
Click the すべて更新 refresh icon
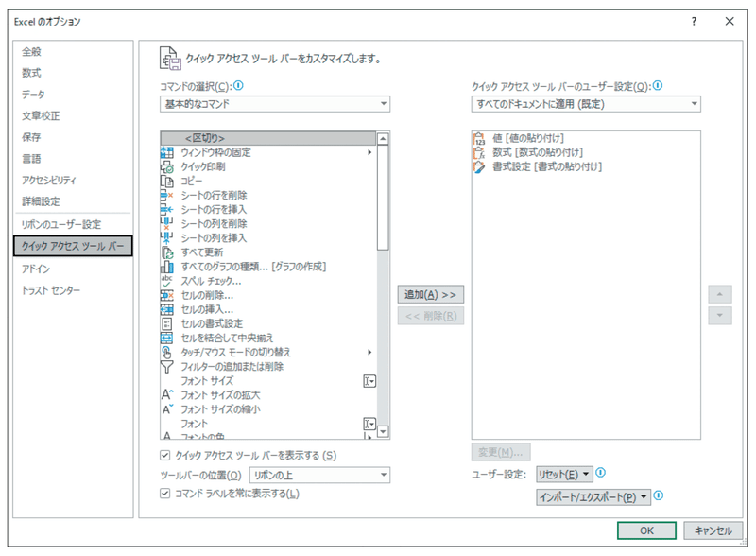167,252
